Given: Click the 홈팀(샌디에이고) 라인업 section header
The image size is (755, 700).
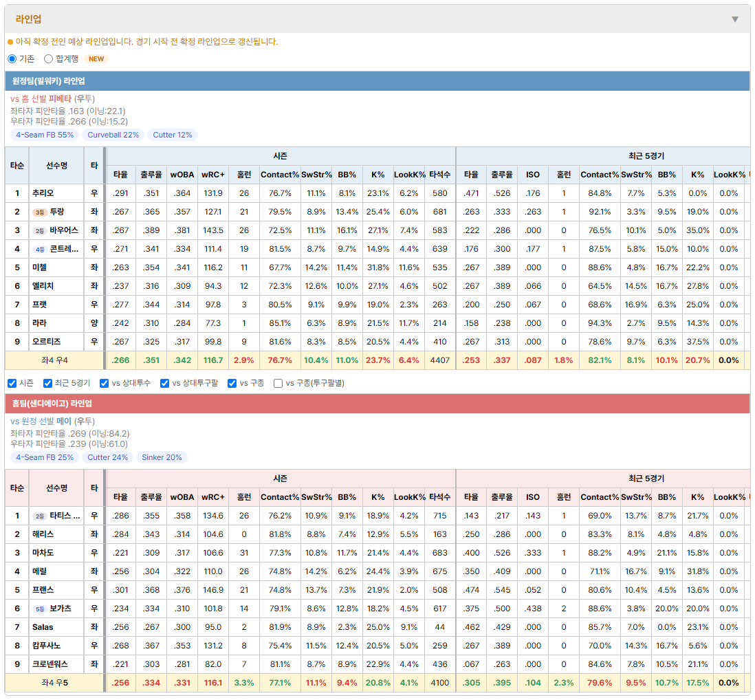Looking at the screenshot, I should pos(377,404).
